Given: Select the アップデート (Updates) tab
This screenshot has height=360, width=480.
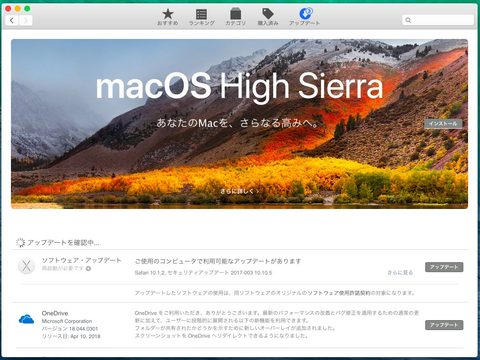Looking at the screenshot, I should coord(304,17).
